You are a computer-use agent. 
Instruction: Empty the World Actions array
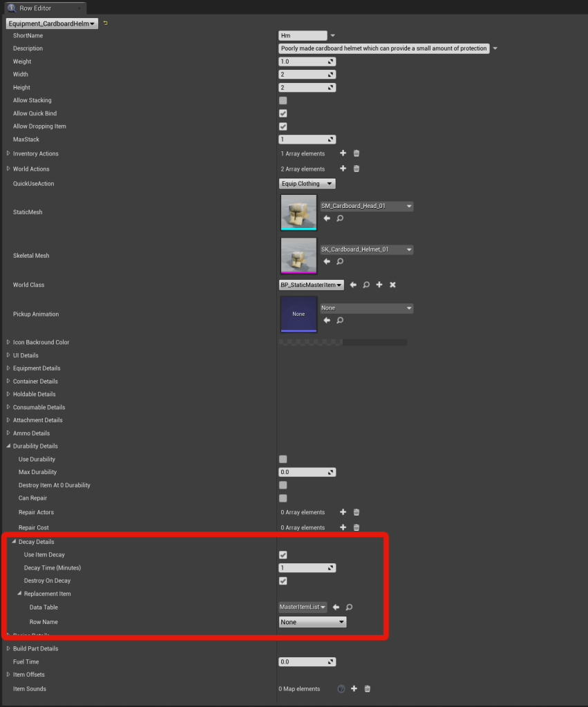[357, 169]
